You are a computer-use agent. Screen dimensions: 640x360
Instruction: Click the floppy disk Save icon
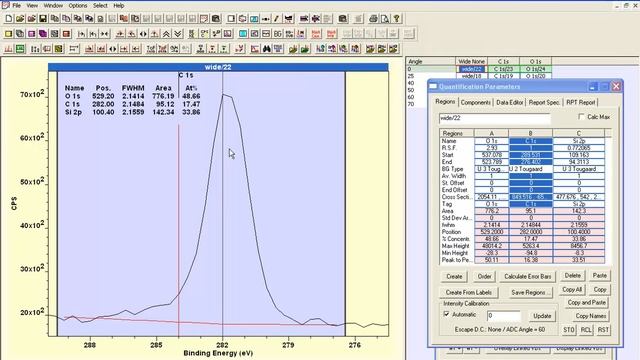click(x=43, y=19)
